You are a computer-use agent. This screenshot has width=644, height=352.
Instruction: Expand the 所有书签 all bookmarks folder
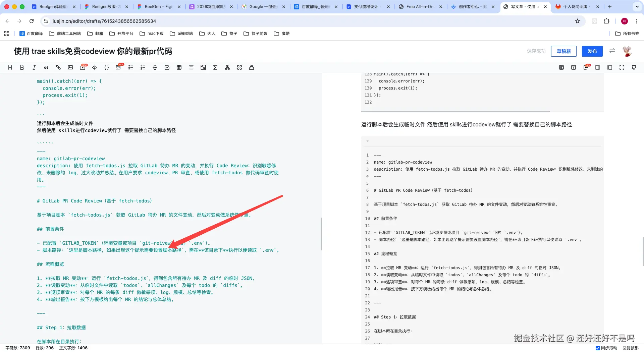point(627,34)
